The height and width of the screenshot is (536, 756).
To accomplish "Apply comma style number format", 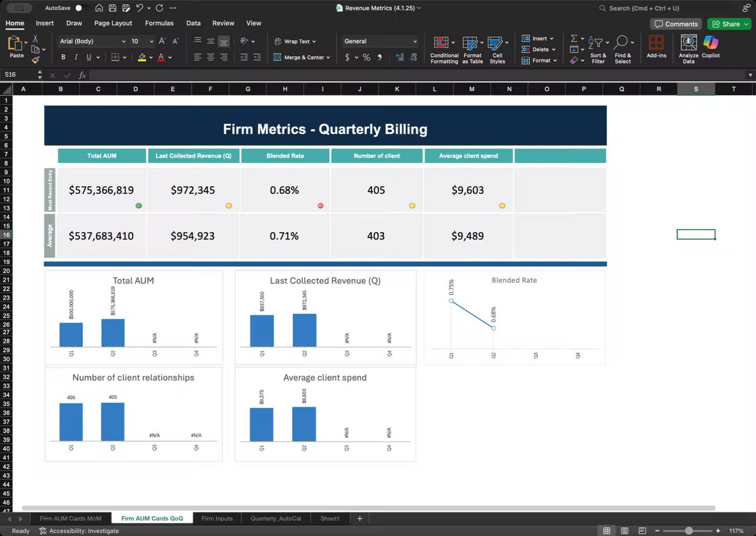I will (x=379, y=57).
